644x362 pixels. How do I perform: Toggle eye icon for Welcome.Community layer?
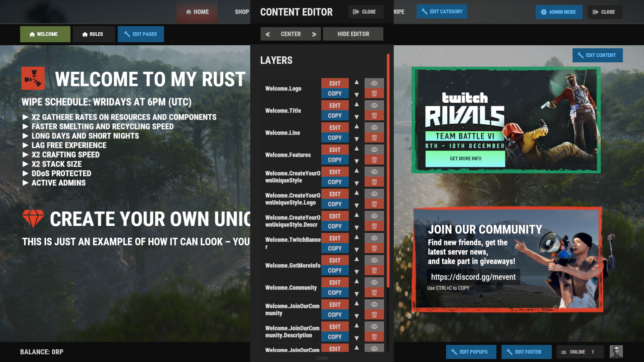[x=374, y=282]
